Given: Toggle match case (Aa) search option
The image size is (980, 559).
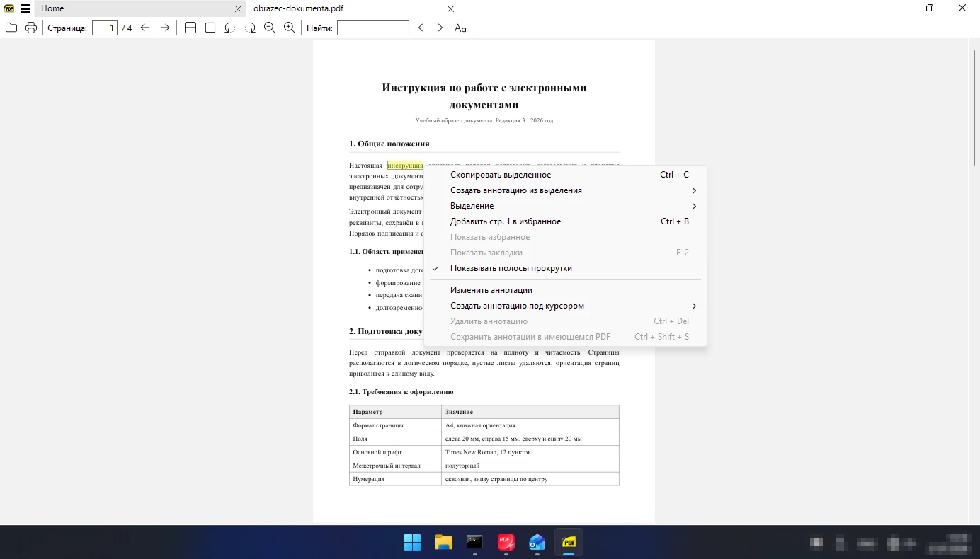Looking at the screenshot, I should click(x=460, y=28).
